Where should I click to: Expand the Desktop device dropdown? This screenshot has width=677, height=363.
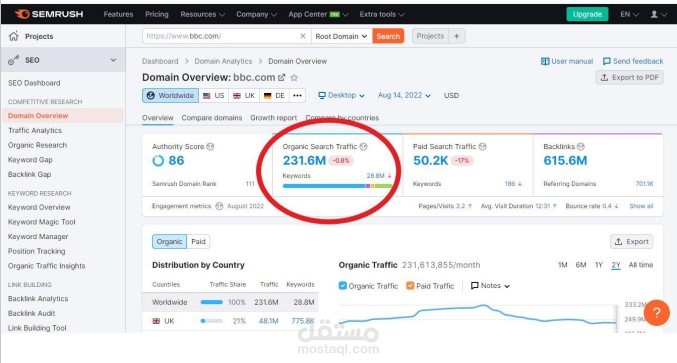341,95
